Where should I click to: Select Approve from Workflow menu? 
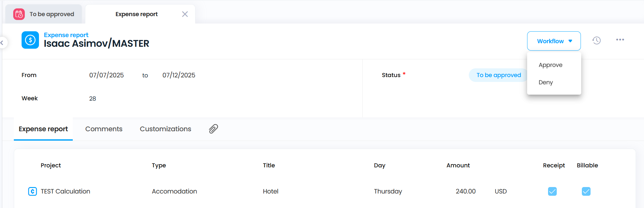tap(550, 65)
